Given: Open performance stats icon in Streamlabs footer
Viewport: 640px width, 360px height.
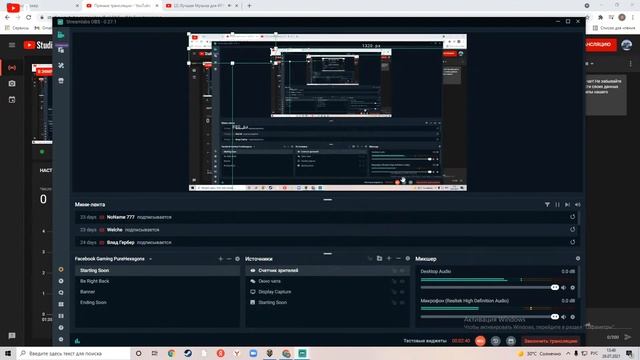Looking at the screenshot, I should pyautogui.click(x=78, y=341).
